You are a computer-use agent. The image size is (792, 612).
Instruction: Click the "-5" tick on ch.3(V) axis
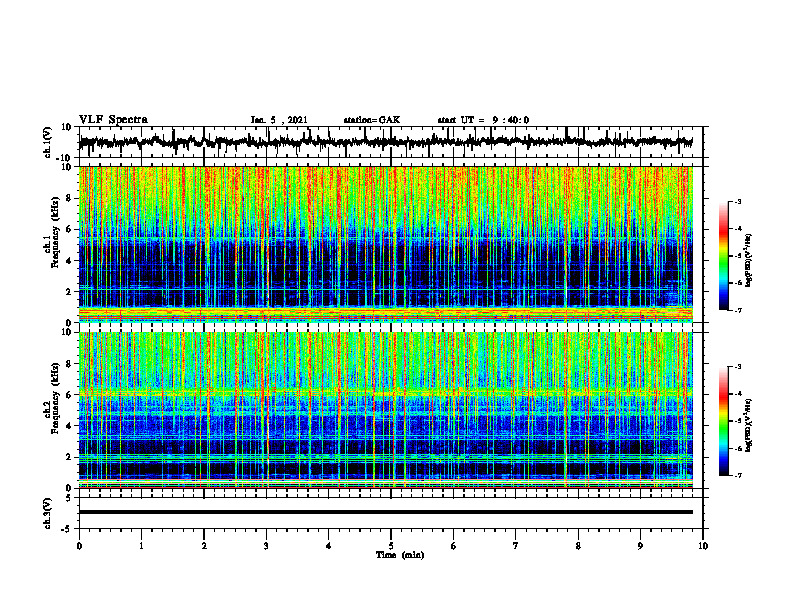click(x=67, y=529)
